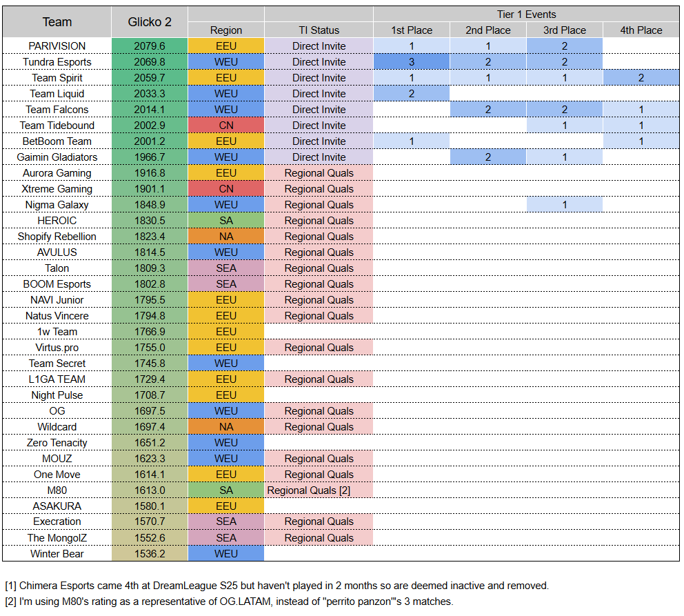Click the Glicko 2 column header

coord(150,22)
